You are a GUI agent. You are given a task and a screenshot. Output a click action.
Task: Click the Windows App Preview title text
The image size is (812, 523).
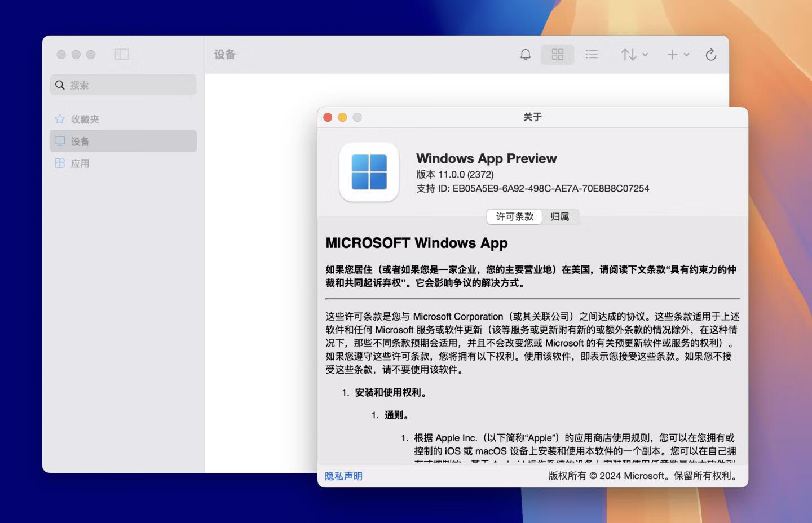pyautogui.click(x=487, y=158)
